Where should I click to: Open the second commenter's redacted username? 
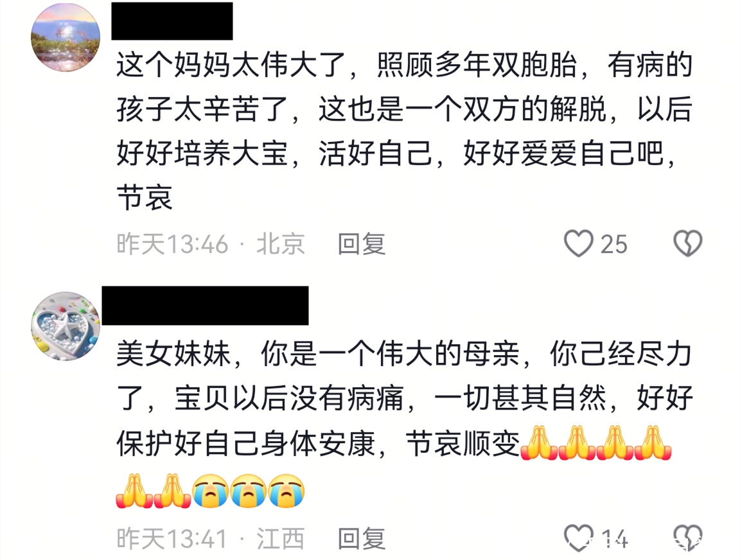tap(206, 305)
